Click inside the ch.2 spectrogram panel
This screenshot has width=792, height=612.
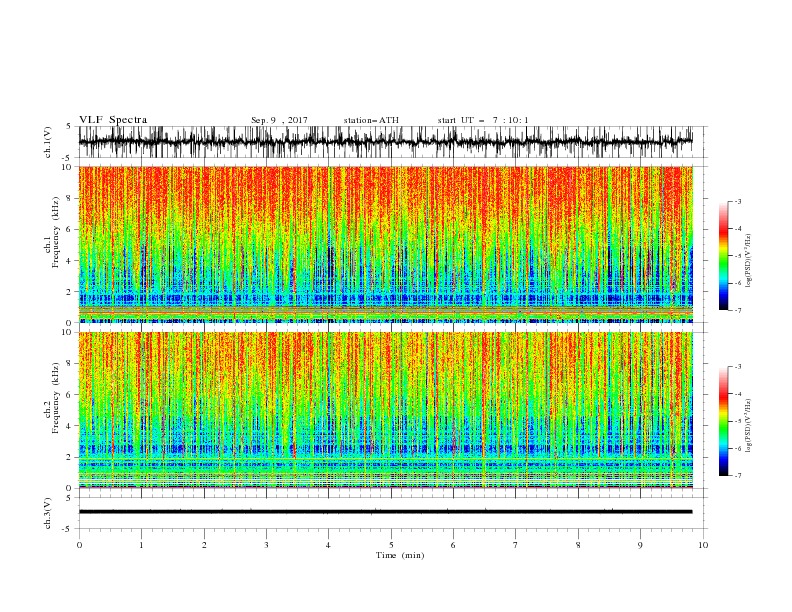pos(386,410)
